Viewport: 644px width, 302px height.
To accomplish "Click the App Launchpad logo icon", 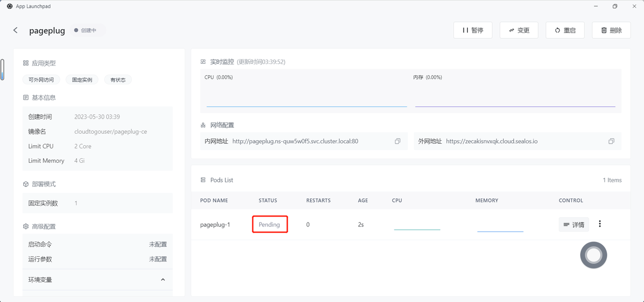I will tap(10, 7).
